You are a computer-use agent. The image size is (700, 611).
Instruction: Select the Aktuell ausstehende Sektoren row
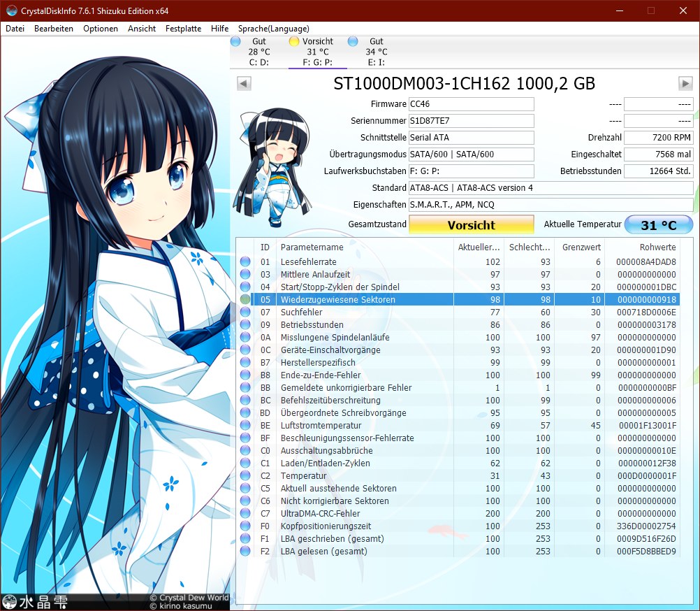(x=458, y=488)
